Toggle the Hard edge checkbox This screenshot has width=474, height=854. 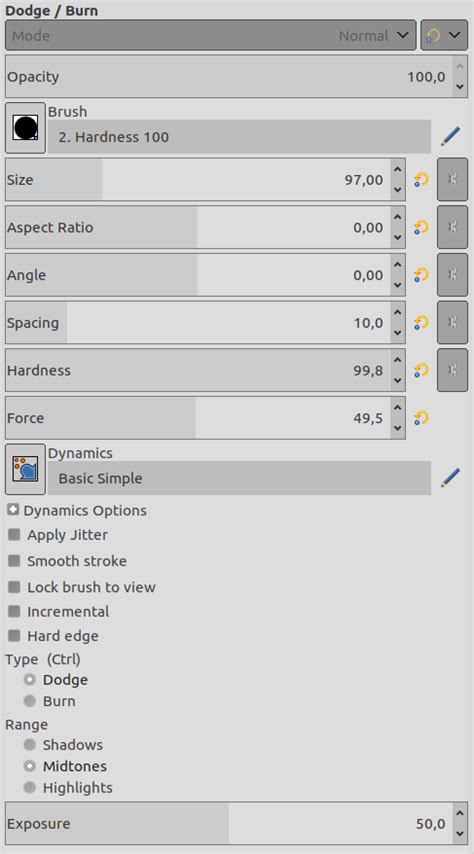coord(14,636)
